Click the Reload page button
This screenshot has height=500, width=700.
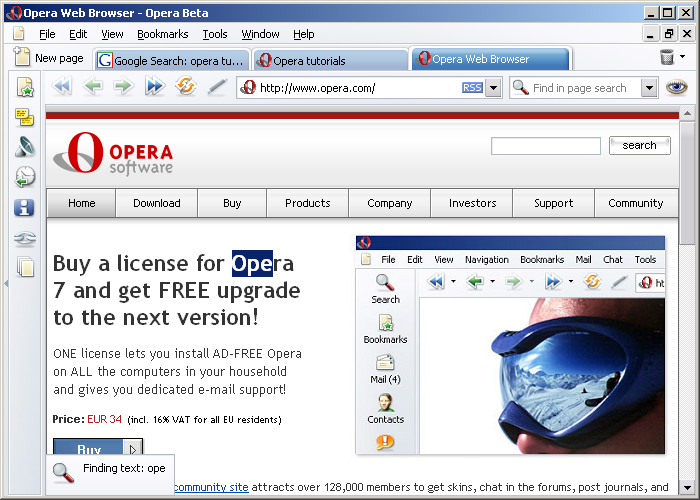(185, 87)
